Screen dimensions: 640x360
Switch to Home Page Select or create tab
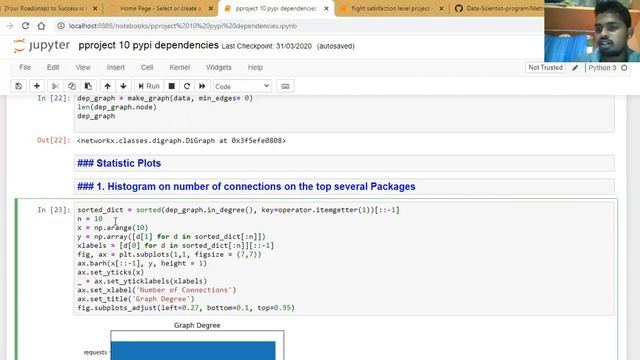[160, 8]
